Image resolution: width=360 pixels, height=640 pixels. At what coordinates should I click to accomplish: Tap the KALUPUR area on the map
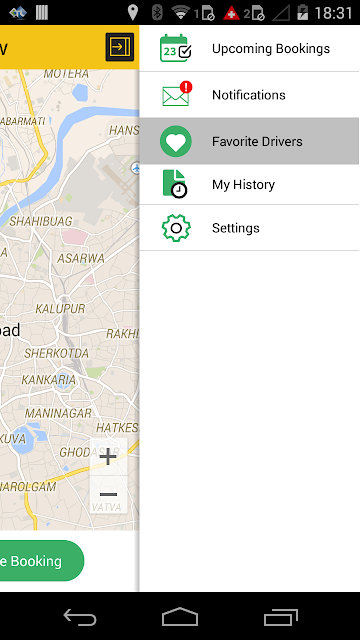click(60, 309)
